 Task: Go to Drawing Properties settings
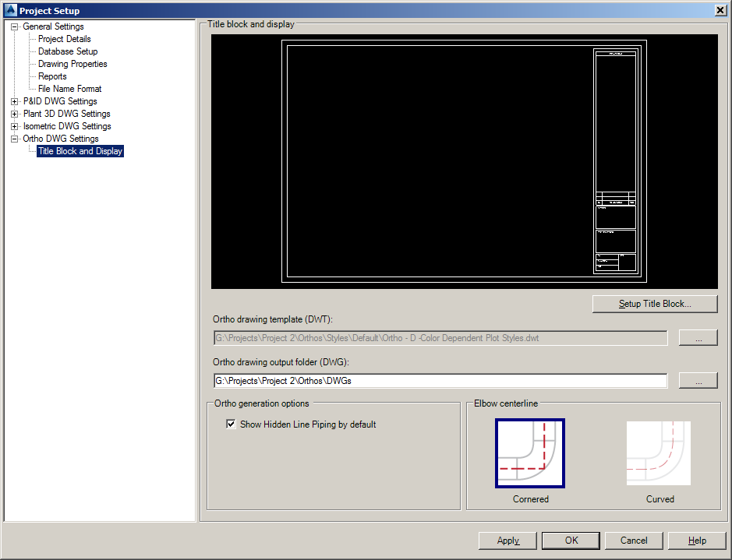pyautogui.click(x=72, y=64)
